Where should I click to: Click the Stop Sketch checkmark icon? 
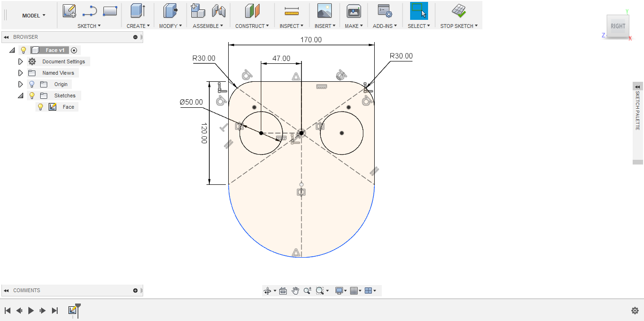click(458, 10)
